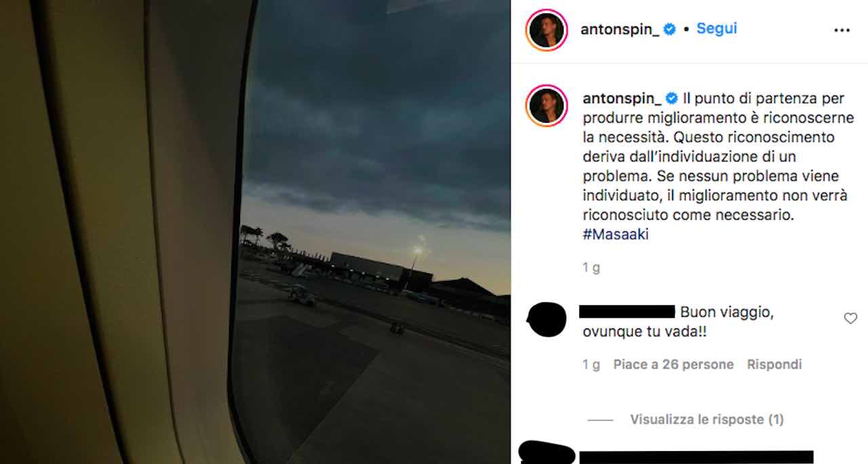868x464 pixels.
Task: Click the airplane window photo
Action: tap(255, 232)
